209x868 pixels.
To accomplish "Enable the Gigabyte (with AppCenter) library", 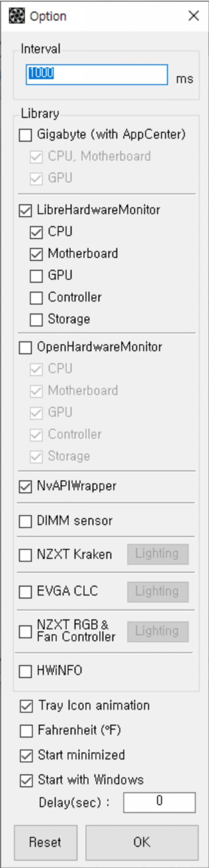I will click(x=26, y=135).
